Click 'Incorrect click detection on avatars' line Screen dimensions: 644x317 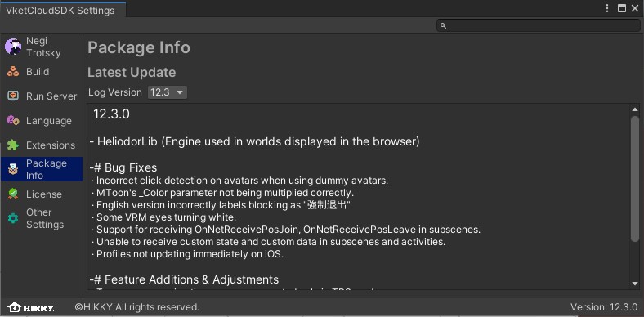[x=239, y=181]
